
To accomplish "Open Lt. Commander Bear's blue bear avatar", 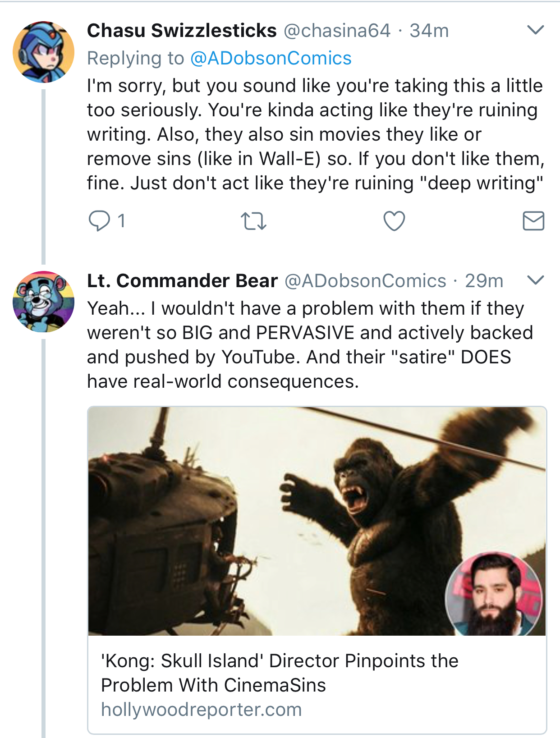I will [43, 302].
